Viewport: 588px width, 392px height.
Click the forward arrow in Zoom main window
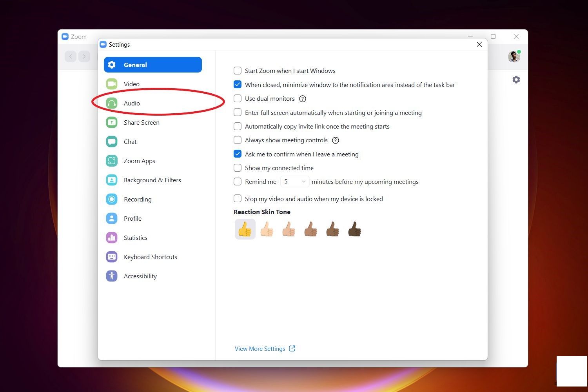[x=84, y=56]
